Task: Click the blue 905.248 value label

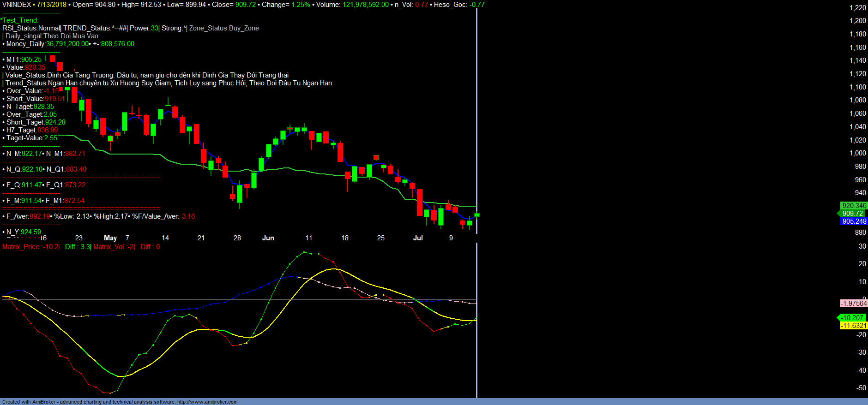Action: click(x=854, y=221)
